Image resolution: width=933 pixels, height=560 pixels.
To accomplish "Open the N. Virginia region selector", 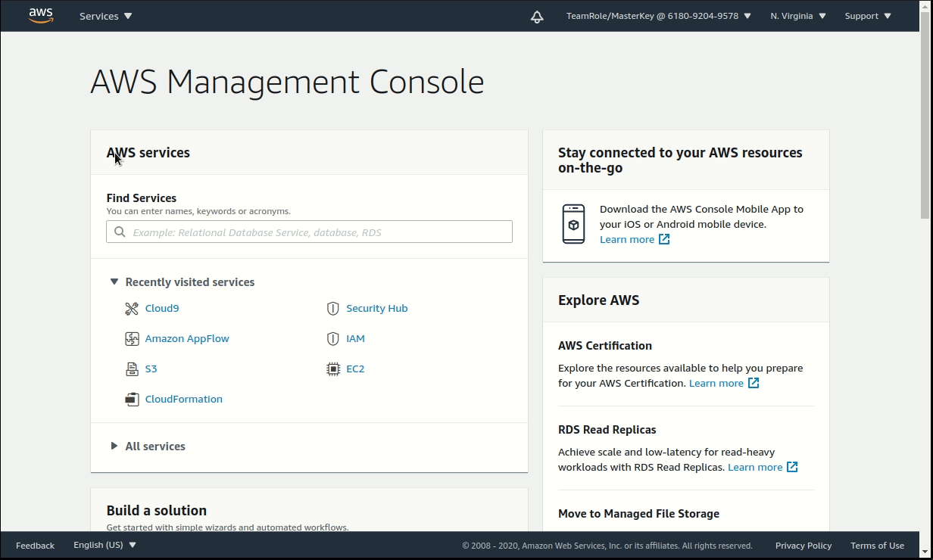I will coord(798,16).
